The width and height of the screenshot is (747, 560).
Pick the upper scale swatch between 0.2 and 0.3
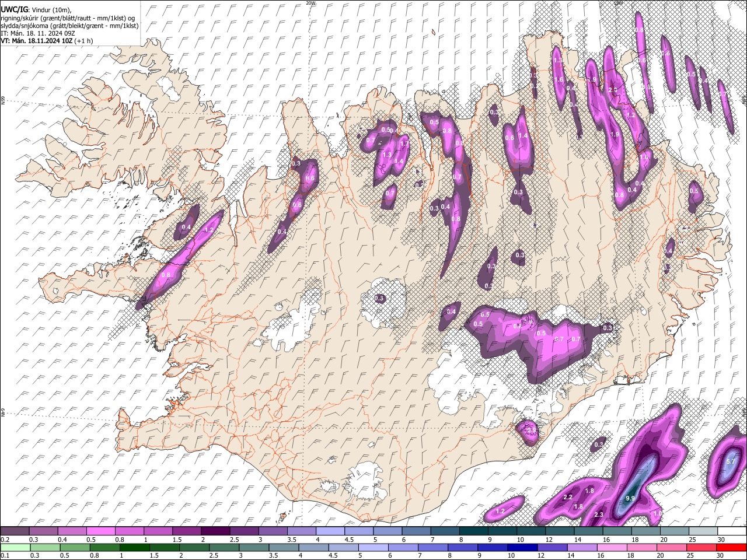(x=15, y=530)
